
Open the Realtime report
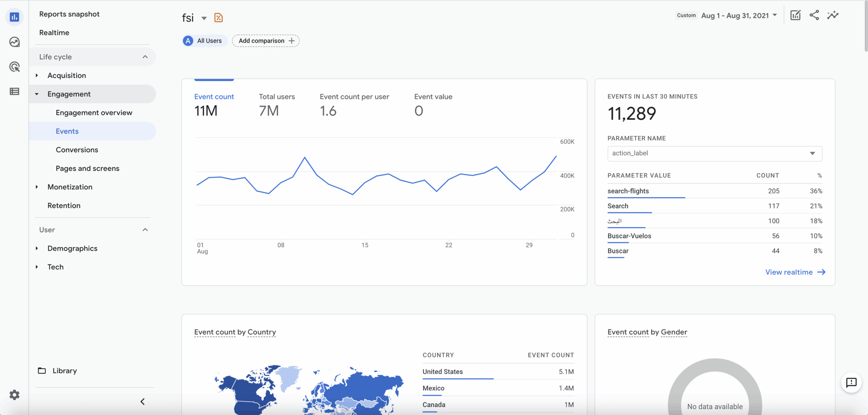click(x=54, y=33)
